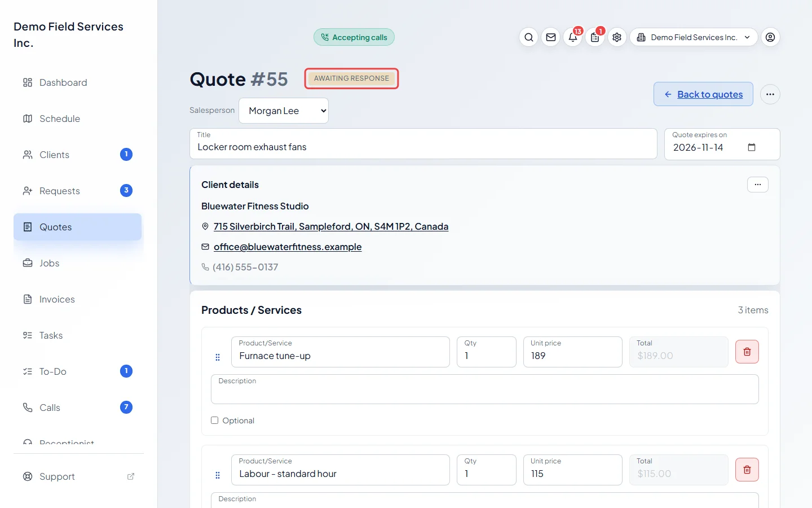
Task: Open the search magnifier icon
Action: [x=528, y=37]
